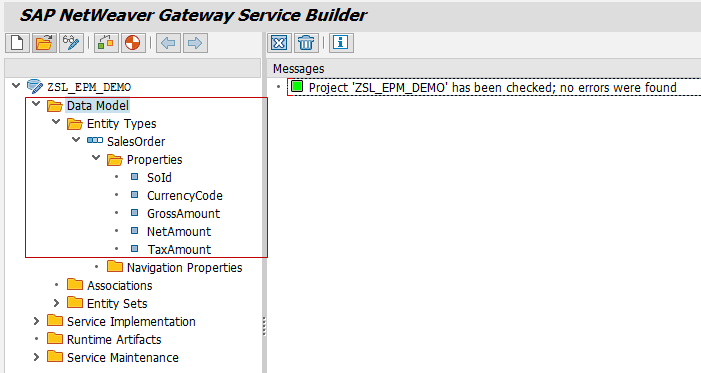The image size is (701, 373).
Task: Check project consistency via the toolbar icon
Action: (x=106, y=43)
